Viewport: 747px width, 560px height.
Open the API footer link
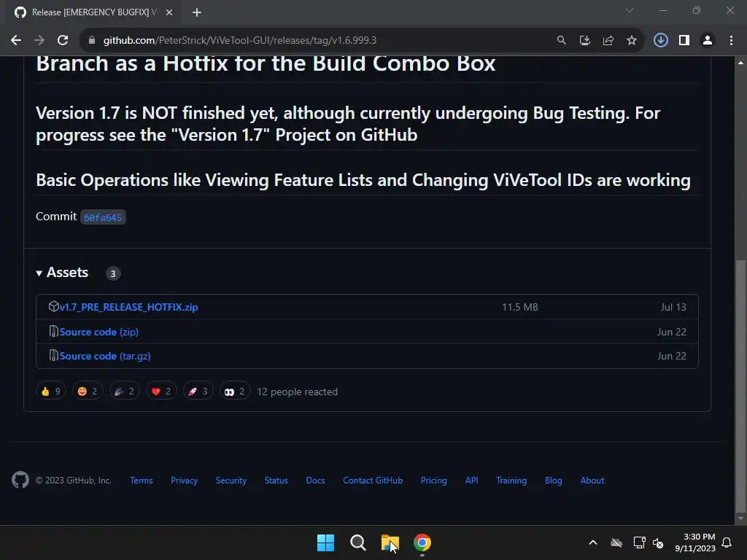472,481
